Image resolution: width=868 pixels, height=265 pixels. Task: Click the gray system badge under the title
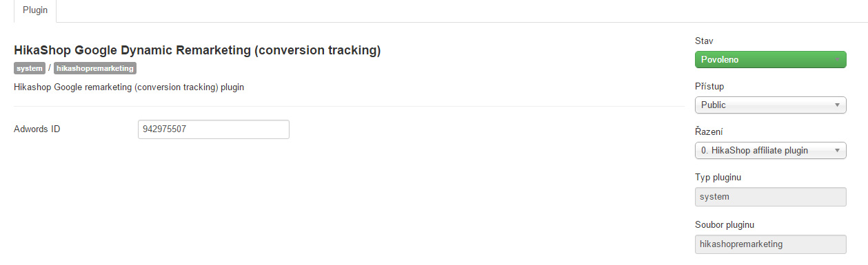30,68
